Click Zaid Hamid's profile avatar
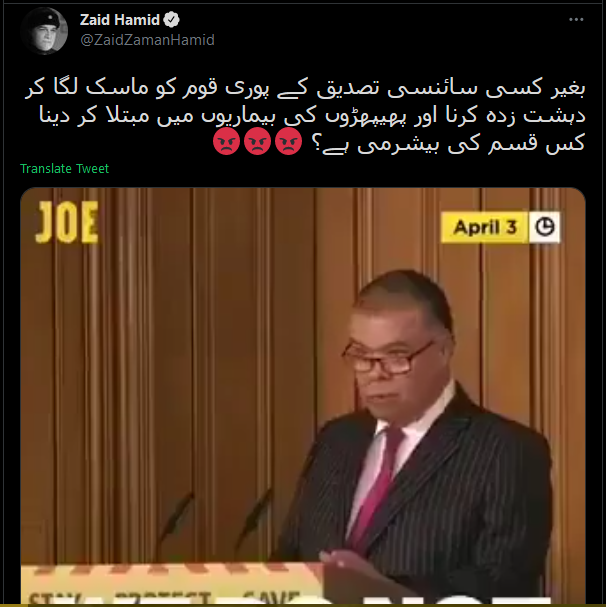The image size is (606, 607). [44, 31]
